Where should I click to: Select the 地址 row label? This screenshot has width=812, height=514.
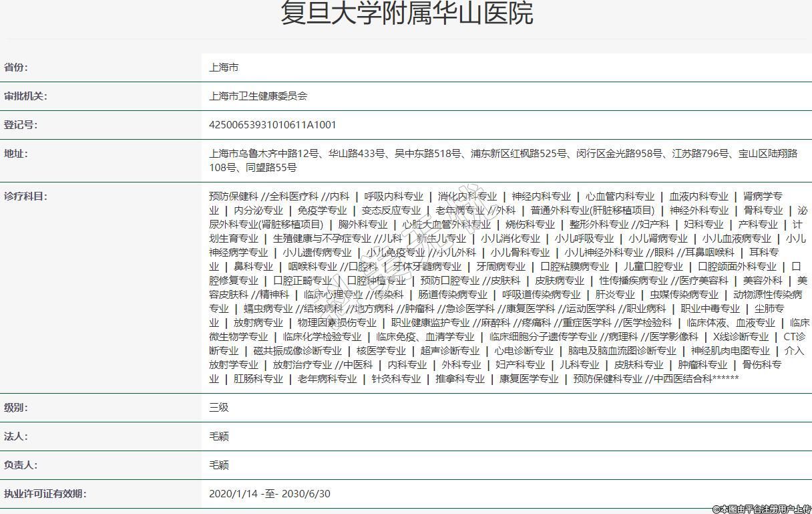click(16, 154)
